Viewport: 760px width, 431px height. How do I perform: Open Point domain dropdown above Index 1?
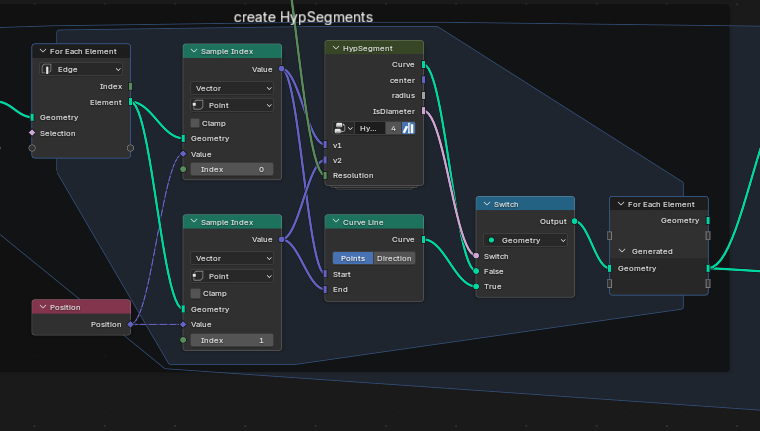click(232, 276)
